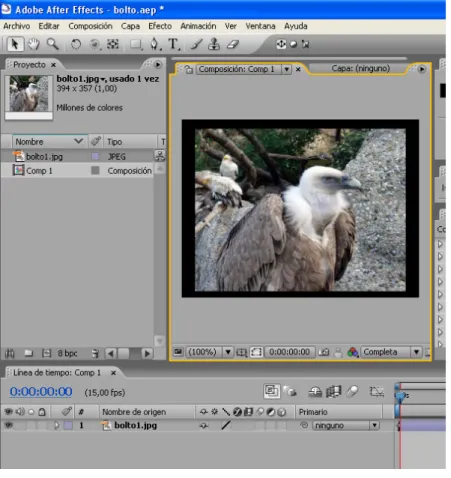Select the Selection arrow tool
This screenshot has height=478, width=451.
point(15,44)
